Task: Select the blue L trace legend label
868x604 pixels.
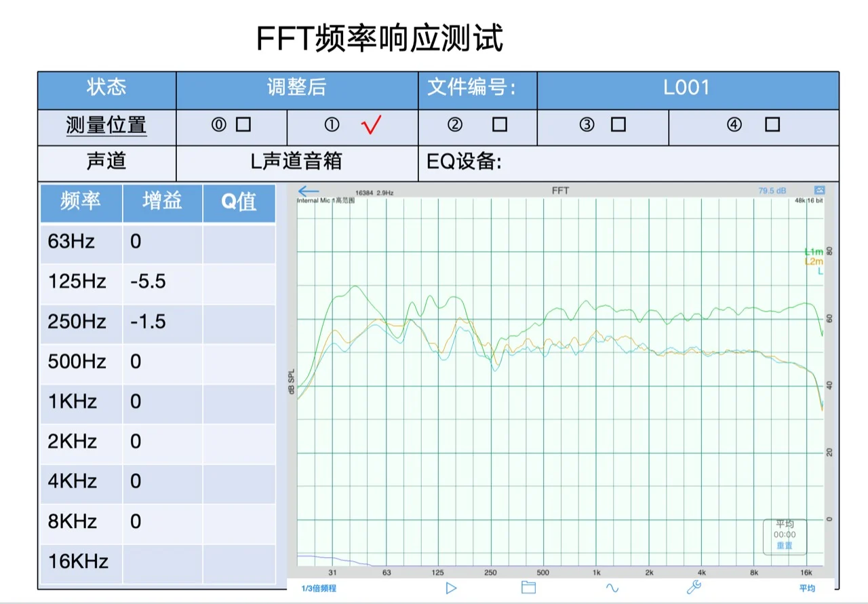Action: pyautogui.click(x=820, y=271)
